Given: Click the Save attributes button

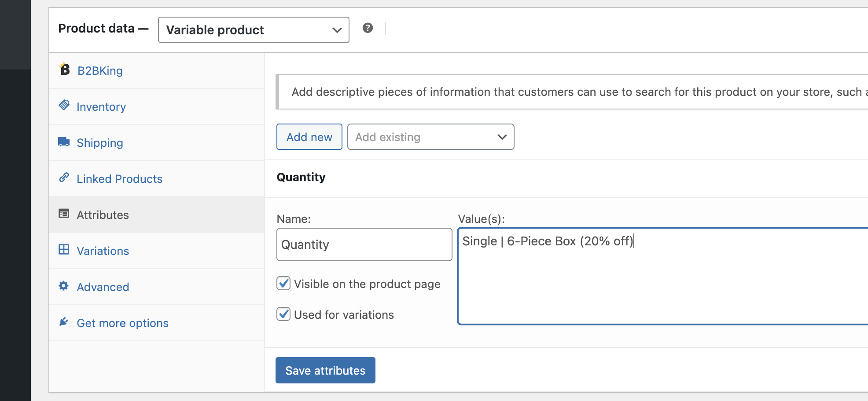Looking at the screenshot, I should click(x=325, y=370).
